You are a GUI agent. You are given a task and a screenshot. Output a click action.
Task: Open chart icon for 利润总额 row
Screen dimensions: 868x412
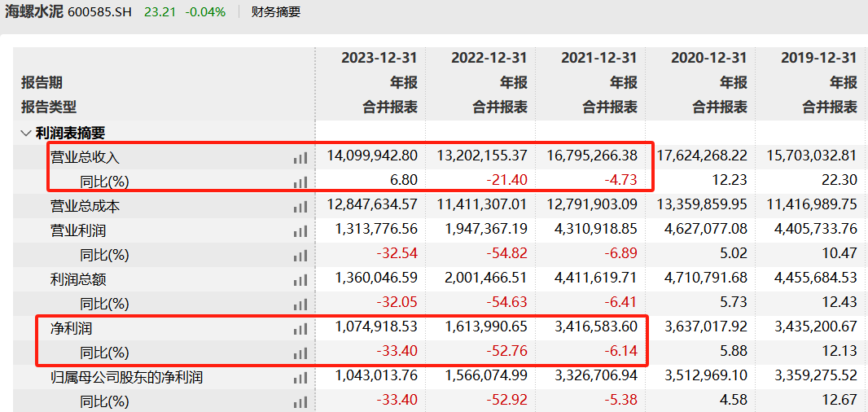point(300,279)
